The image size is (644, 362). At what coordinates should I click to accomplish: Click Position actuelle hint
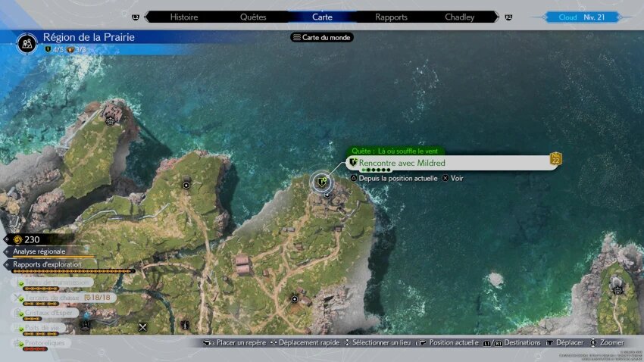(x=453, y=342)
